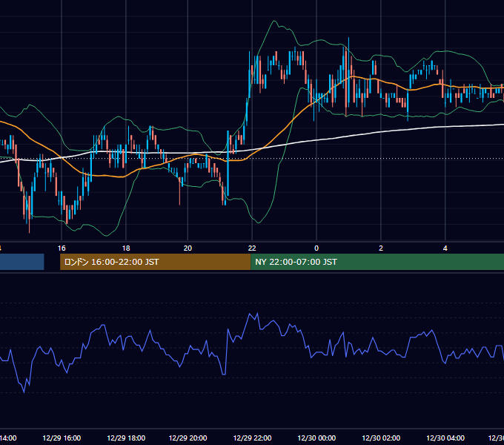
Task: Click the 12/29 22:00 date label
Action: click(x=252, y=438)
